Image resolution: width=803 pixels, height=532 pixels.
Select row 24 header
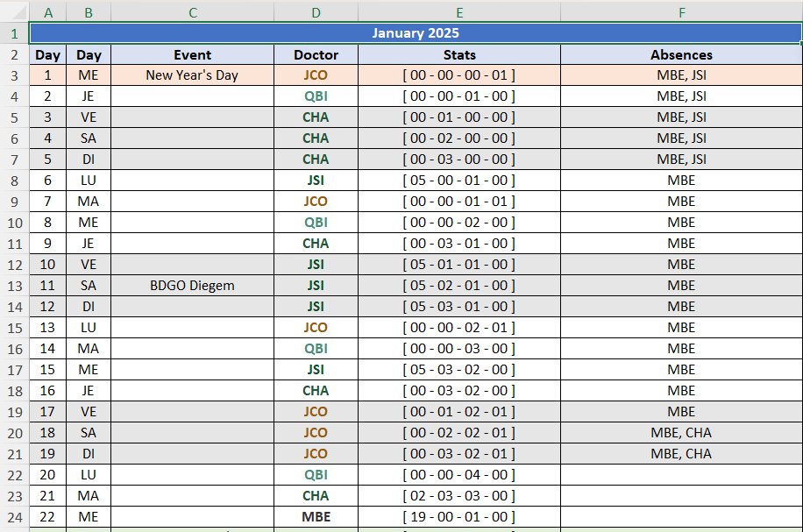click(x=14, y=517)
